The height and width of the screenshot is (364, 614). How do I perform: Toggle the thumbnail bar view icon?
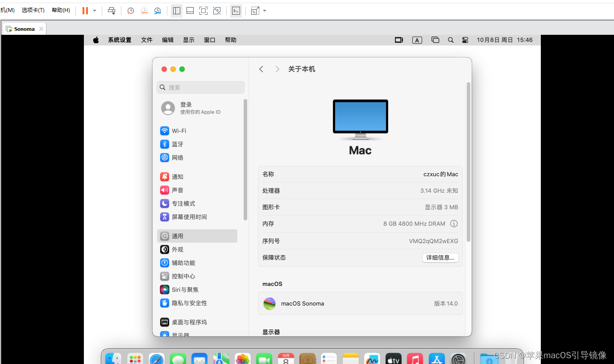[190, 11]
